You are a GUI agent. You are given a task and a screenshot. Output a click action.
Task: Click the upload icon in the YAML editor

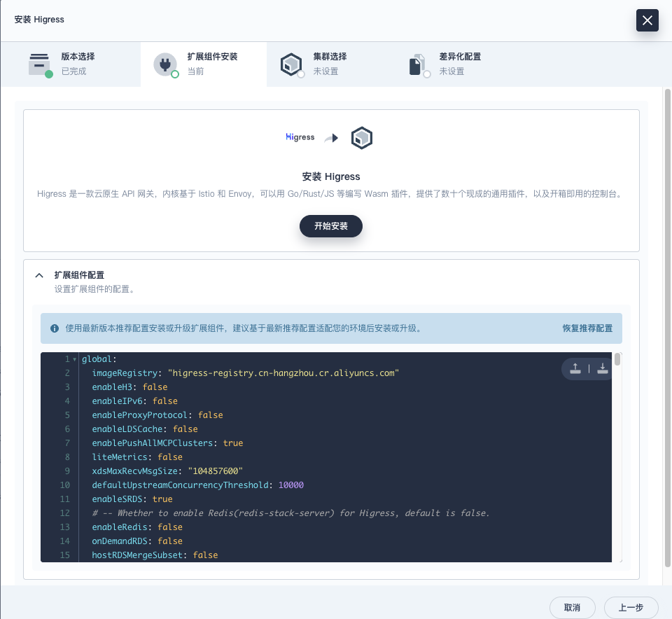pos(575,368)
